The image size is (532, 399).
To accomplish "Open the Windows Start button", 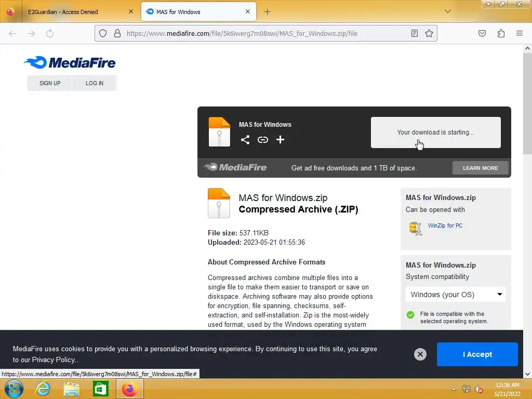I will (14, 389).
